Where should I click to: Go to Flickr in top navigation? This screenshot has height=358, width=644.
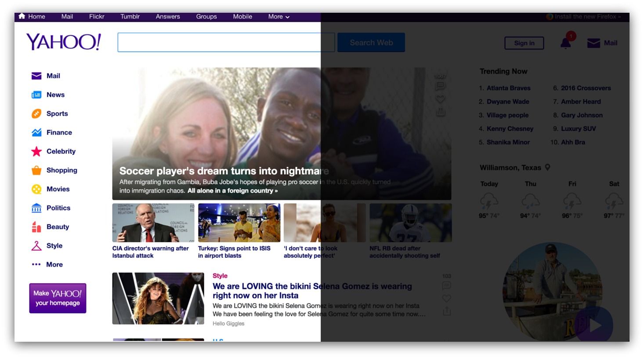click(x=97, y=17)
